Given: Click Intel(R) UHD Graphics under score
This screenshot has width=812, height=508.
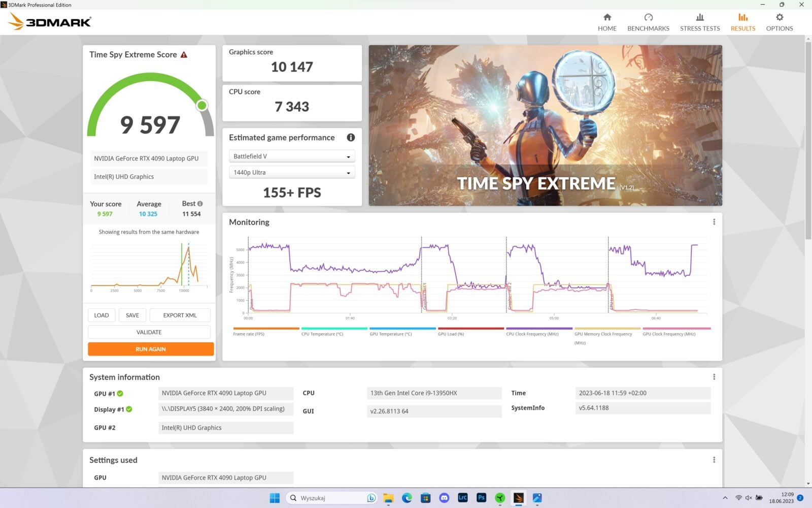Looking at the screenshot, I should pos(149,177).
